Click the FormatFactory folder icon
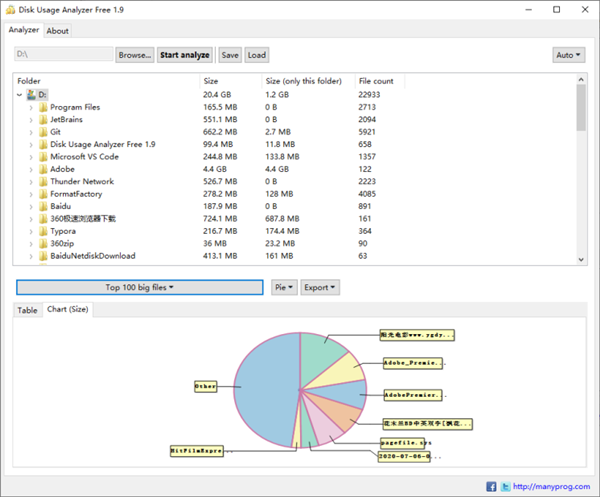Image resolution: width=600 pixels, height=497 pixels. [x=42, y=194]
